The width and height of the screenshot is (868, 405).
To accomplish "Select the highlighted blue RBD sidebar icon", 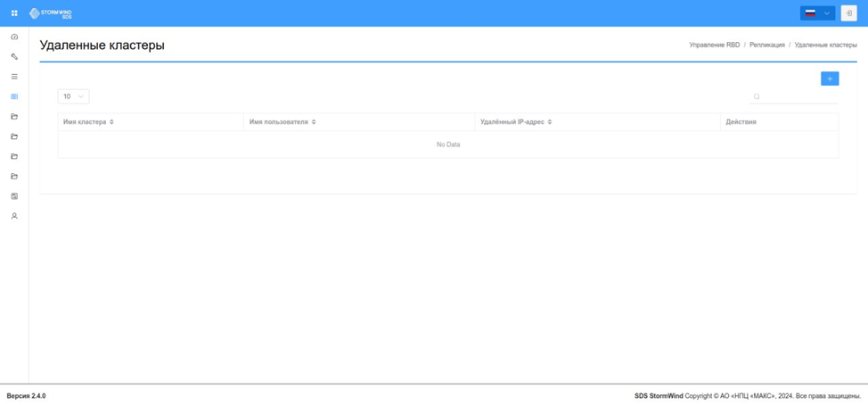I will coord(14,96).
